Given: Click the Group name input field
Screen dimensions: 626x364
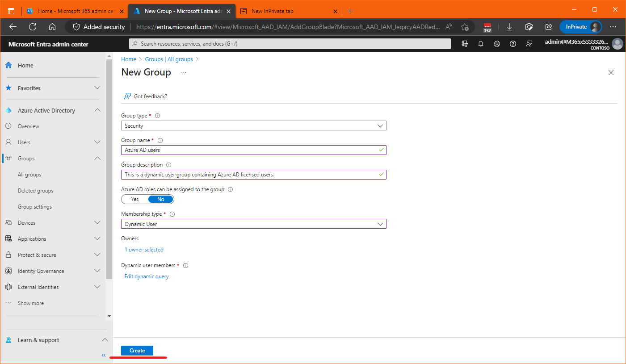Looking at the screenshot, I should click(250, 150).
